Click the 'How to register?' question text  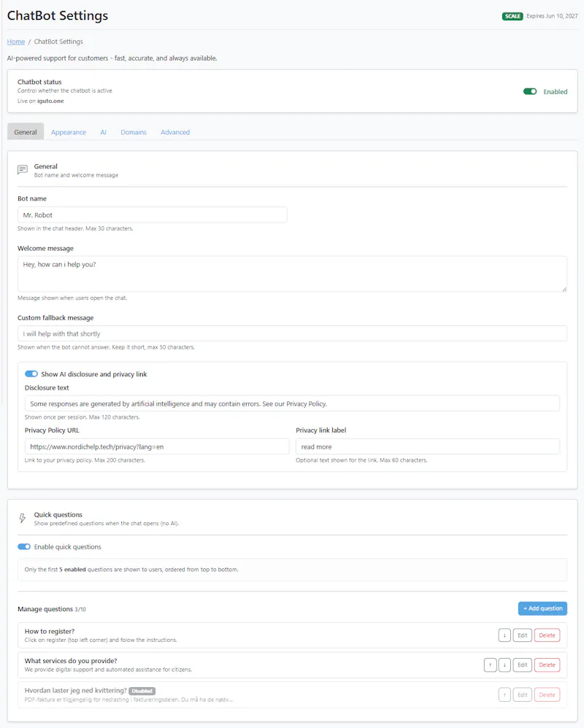click(50, 632)
